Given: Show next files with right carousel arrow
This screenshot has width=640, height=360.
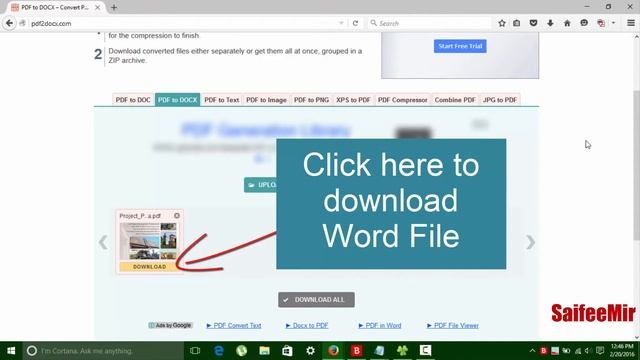Looking at the screenshot, I should pos(530,242).
